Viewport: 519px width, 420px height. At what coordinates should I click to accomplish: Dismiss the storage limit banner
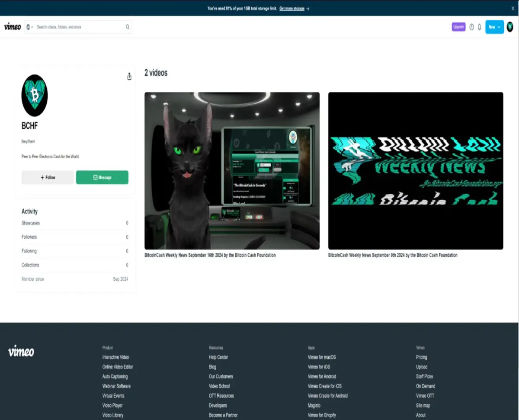(513, 8)
